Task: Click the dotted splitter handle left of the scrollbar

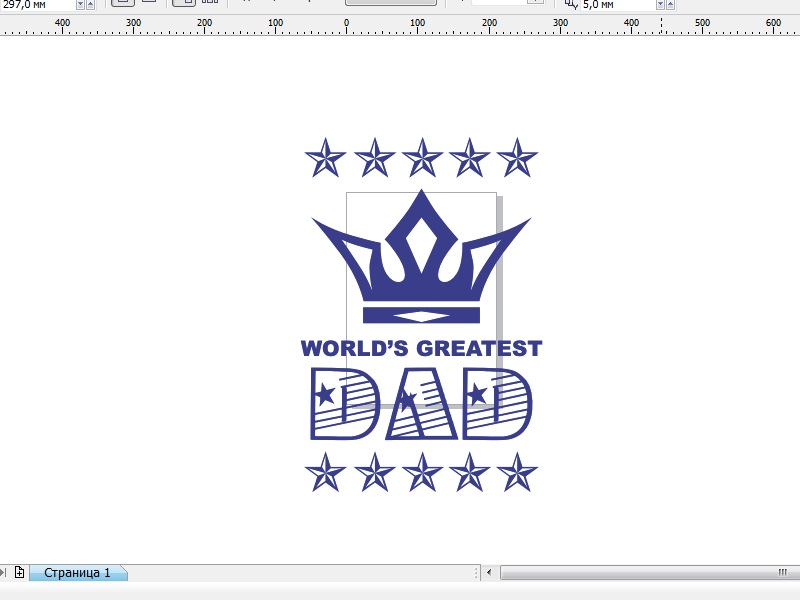Action: click(476, 572)
